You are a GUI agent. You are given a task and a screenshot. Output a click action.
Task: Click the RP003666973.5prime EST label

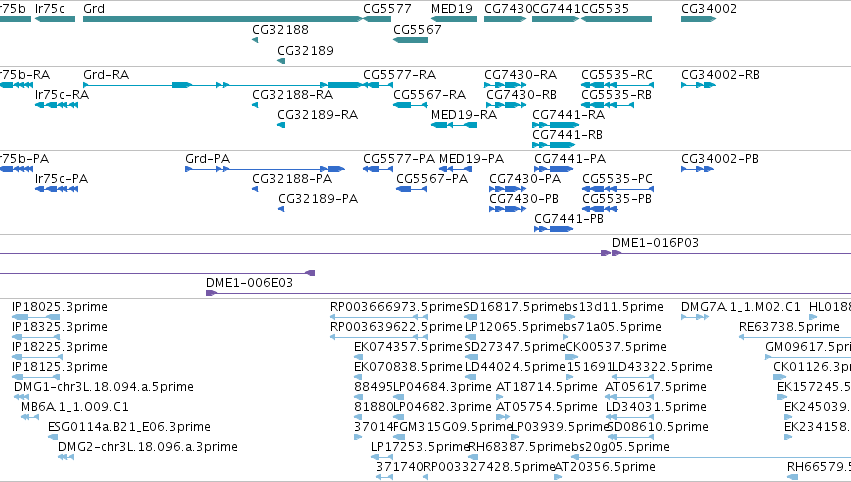[396, 307]
